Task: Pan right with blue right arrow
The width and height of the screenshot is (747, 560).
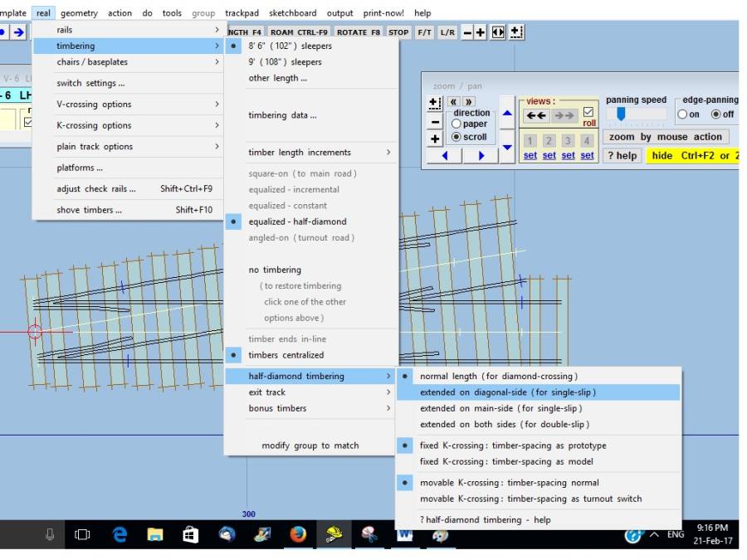Action: pos(481,155)
